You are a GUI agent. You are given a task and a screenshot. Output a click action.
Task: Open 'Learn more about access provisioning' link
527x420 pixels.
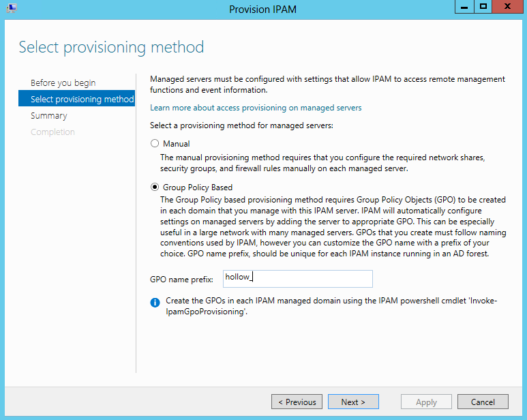[256, 108]
